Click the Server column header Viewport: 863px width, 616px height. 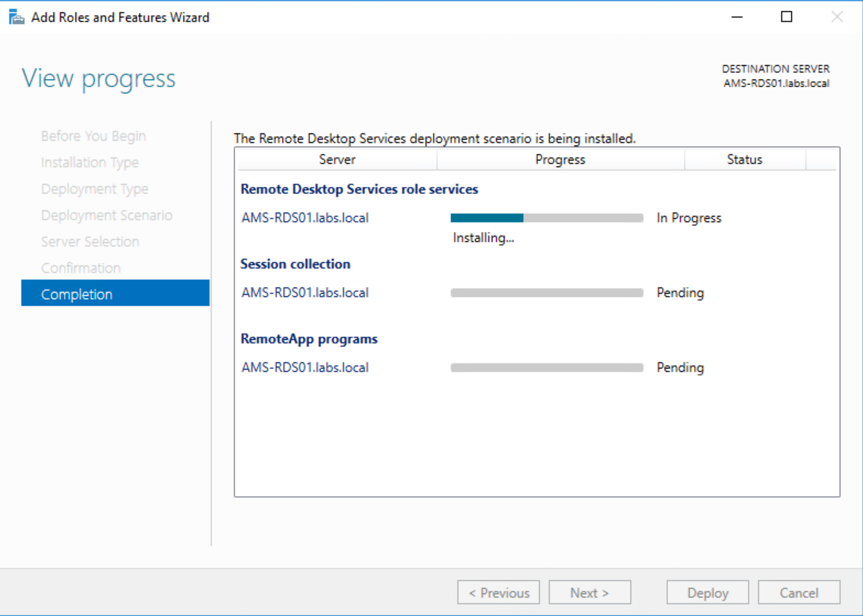337,159
